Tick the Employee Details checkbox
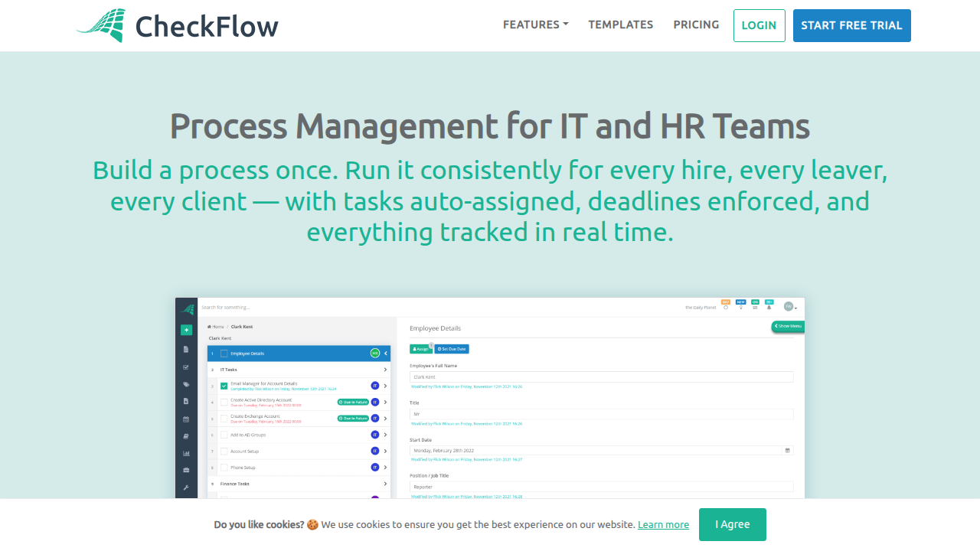 coord(224,354)
